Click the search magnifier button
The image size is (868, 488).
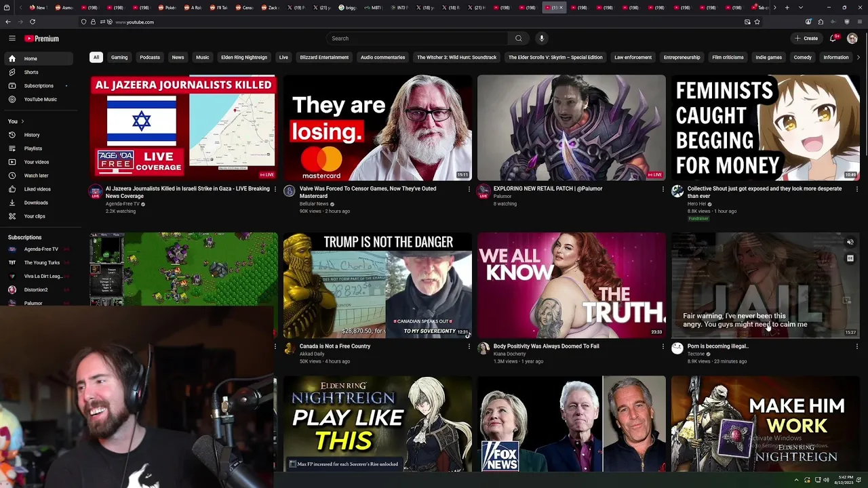pos(519,39)
